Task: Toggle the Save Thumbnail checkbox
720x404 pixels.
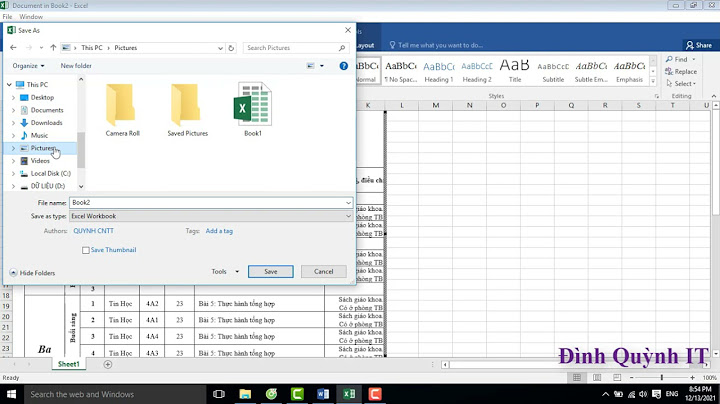Action: (x=86, y=250)
